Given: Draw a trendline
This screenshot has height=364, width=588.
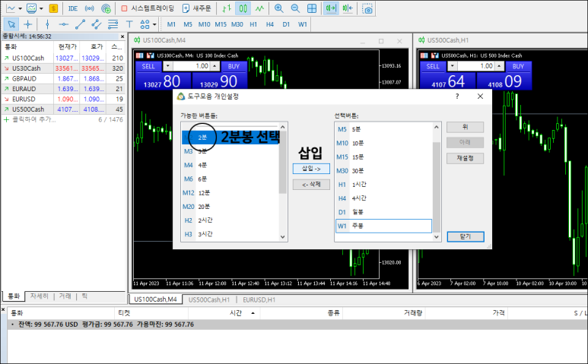Looking at the screenshot, I should [80, 24].
